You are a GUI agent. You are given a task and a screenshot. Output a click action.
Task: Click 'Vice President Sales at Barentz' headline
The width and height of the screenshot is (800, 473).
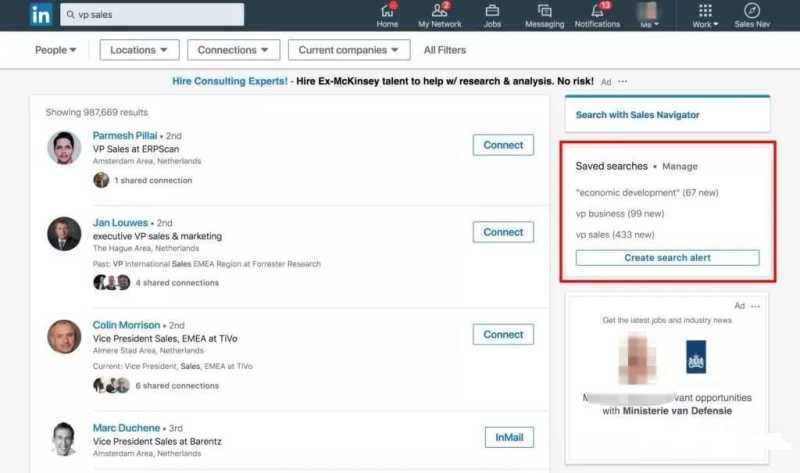(157, 441)
